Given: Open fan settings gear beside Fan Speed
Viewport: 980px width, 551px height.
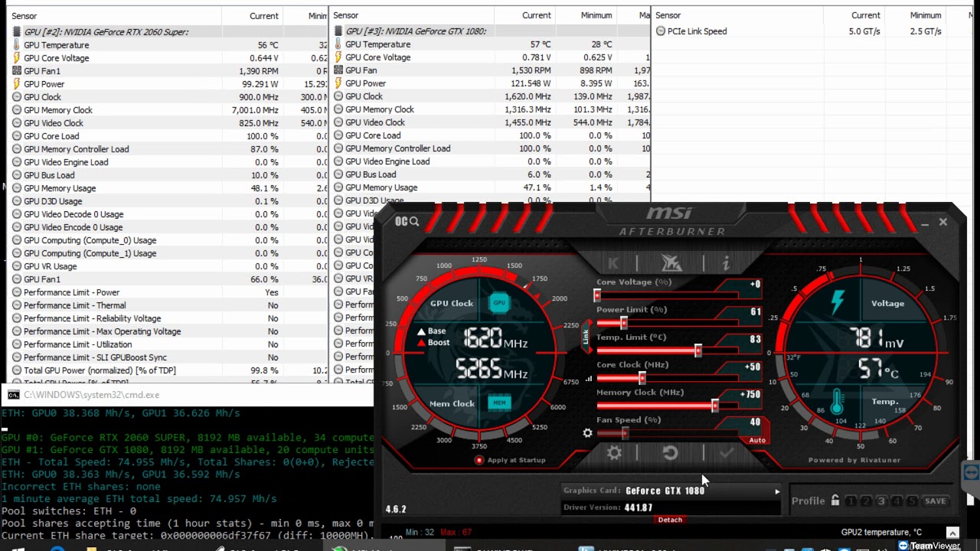Looking at the screenshot, I should pos(587,433).
